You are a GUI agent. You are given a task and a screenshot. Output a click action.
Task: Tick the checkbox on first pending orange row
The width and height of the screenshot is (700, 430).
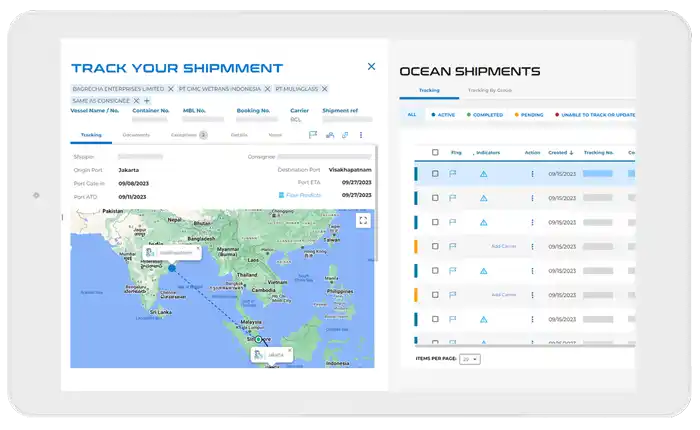tap(435, 246)
